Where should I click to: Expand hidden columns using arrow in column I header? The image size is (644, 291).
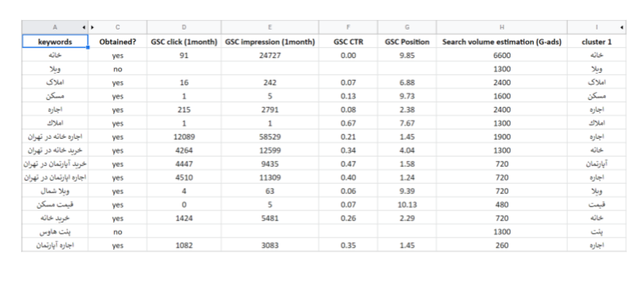pos(621,27)
